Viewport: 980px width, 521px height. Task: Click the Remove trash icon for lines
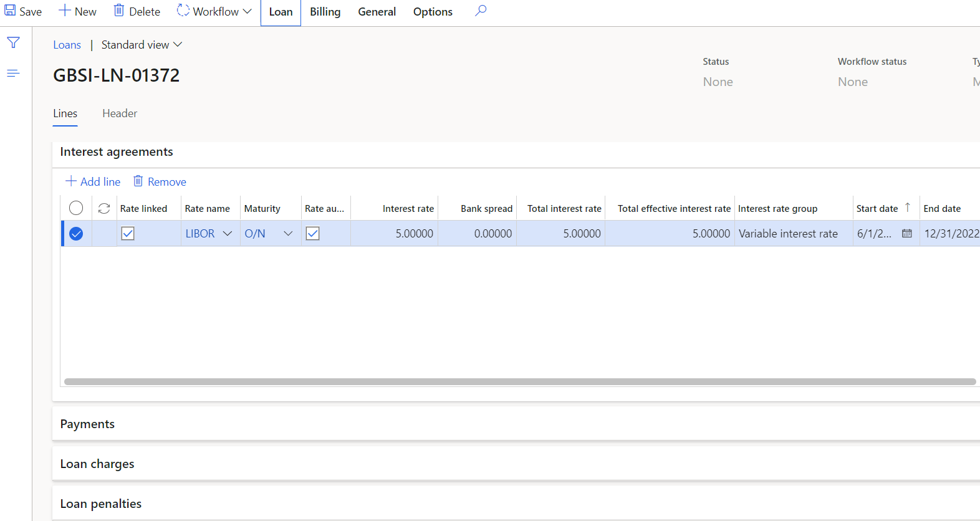(138, 181)
